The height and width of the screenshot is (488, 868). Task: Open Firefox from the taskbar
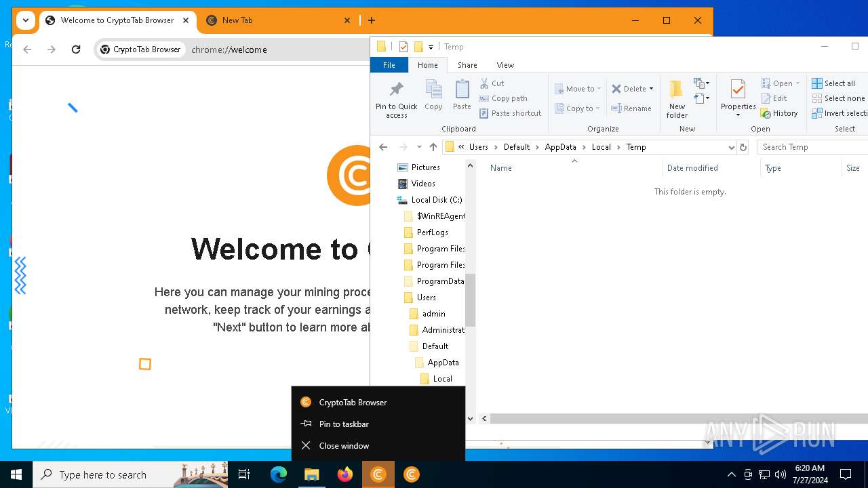click(345, 474)
